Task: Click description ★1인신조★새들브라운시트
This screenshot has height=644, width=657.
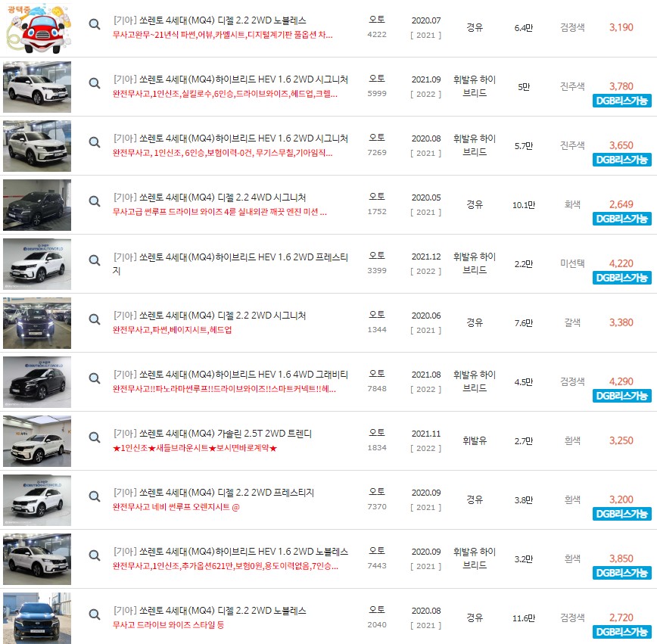Action: 195,448
